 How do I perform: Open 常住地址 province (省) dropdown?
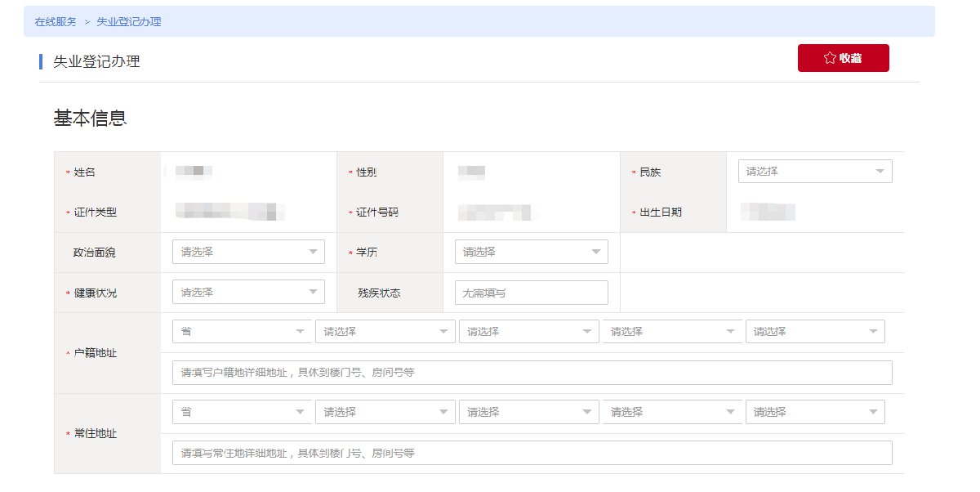242,412
